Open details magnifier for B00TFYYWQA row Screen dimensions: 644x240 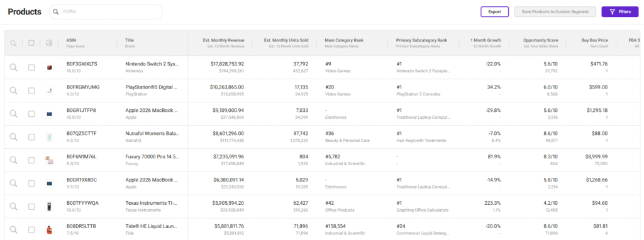coord(14,207)
